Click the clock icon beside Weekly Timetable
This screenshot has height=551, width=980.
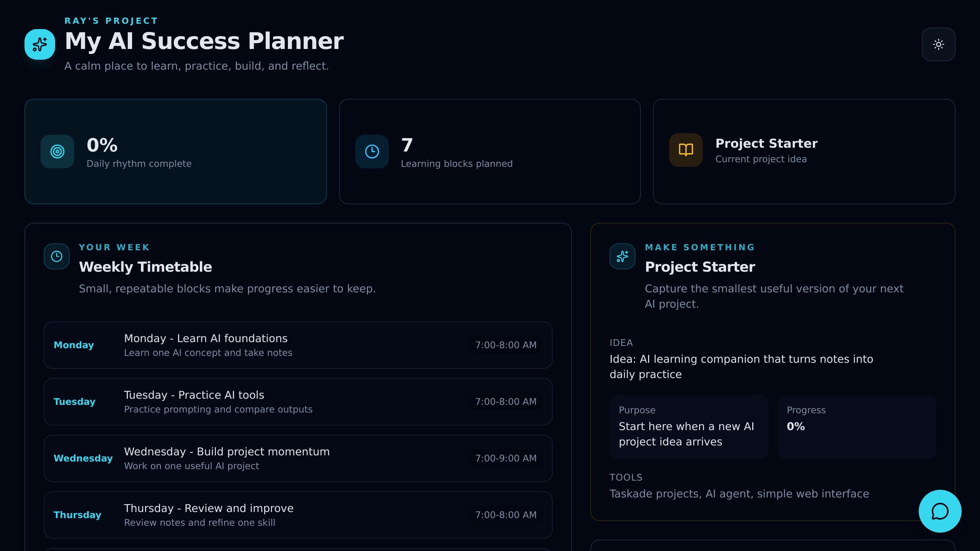(x=57, y=256)
